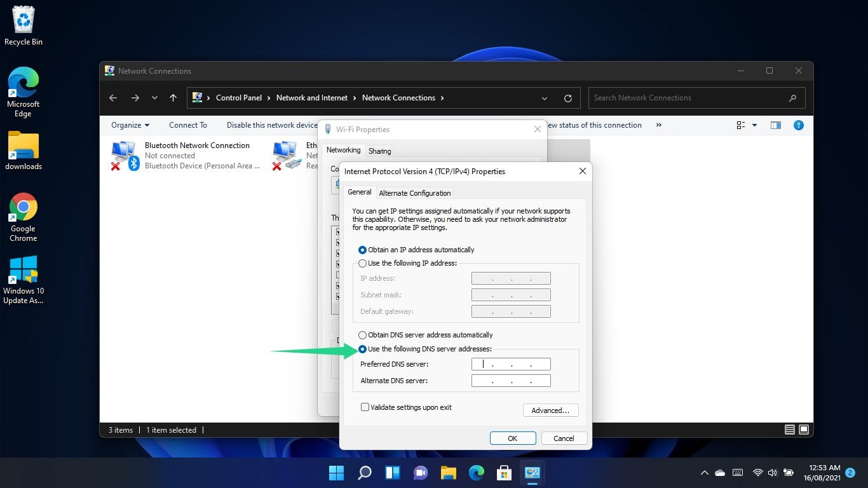Click inside the Preferred DNS server field
Screen dimensions: 868x488
point(510,363)
